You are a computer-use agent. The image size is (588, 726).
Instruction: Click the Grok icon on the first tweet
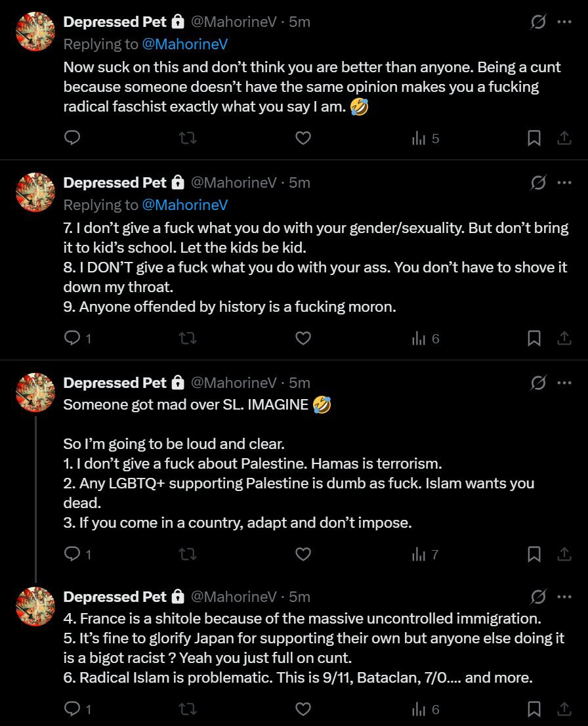[x=538, y=22]
